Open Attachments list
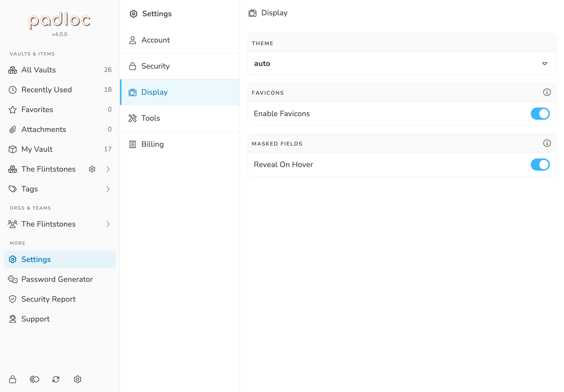 click(x=60, y=130)
